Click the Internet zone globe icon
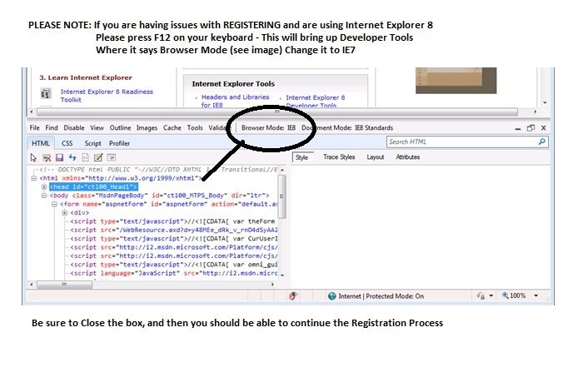 coord(332,295)
